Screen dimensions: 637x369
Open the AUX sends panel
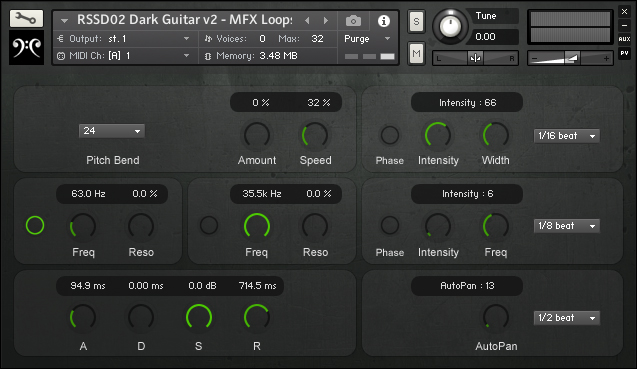coord(624,39)
